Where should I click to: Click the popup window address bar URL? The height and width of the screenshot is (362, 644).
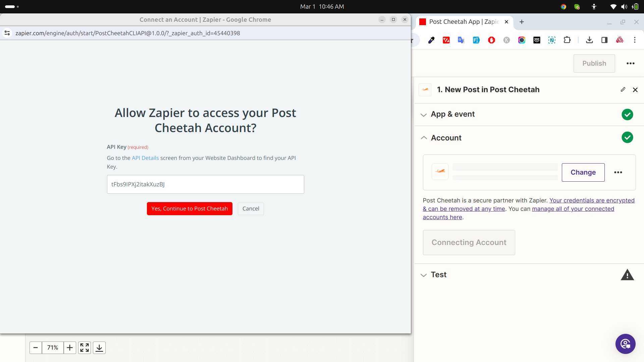coord(128,33)
